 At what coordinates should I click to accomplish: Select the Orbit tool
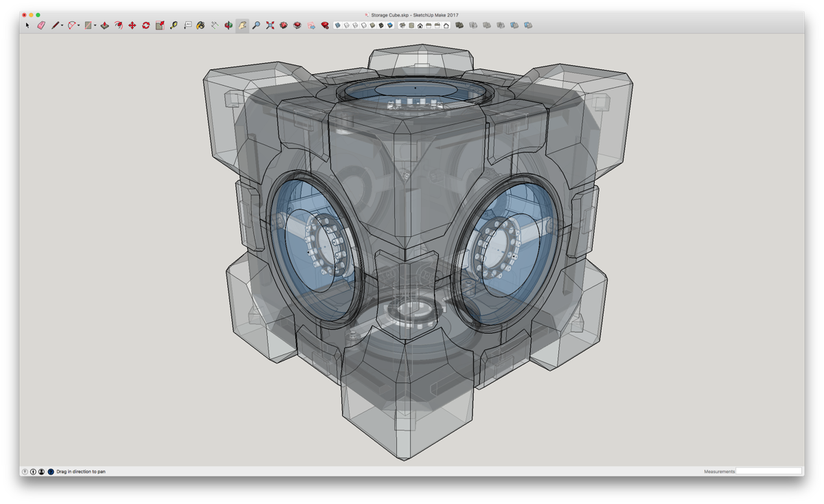pos(229,25)
